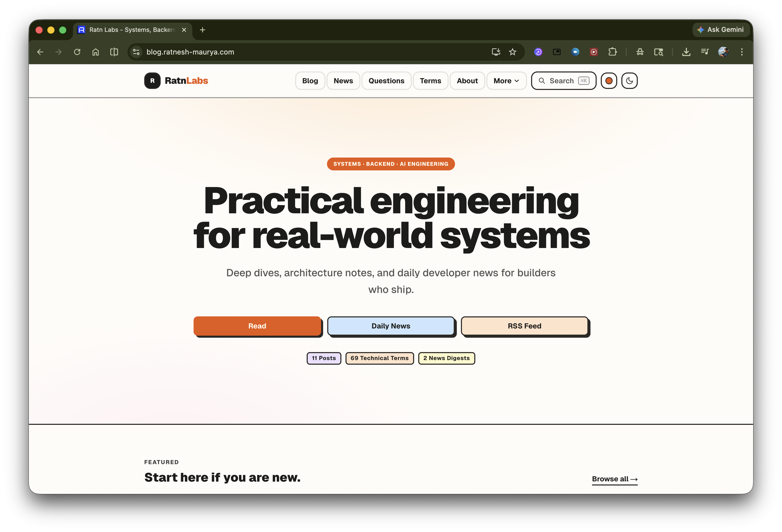This screenshot has width=782, height=532.
Task: Open the Questions navigation item
Action: click(386, 81)
